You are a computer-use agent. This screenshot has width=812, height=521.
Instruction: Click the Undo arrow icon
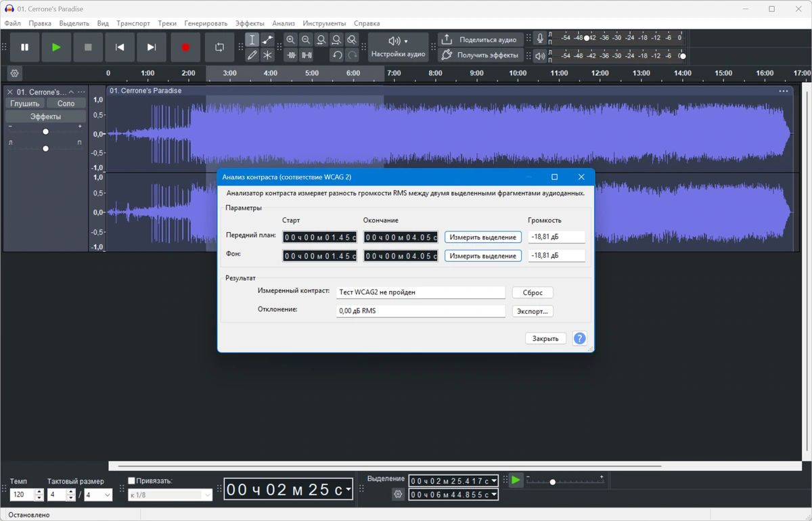pos(337,55)
